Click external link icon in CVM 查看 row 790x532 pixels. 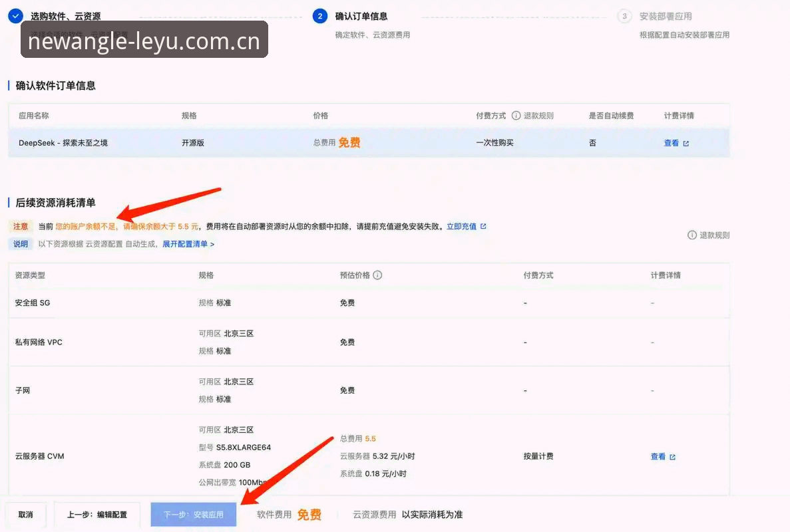[x=672, y=457]
